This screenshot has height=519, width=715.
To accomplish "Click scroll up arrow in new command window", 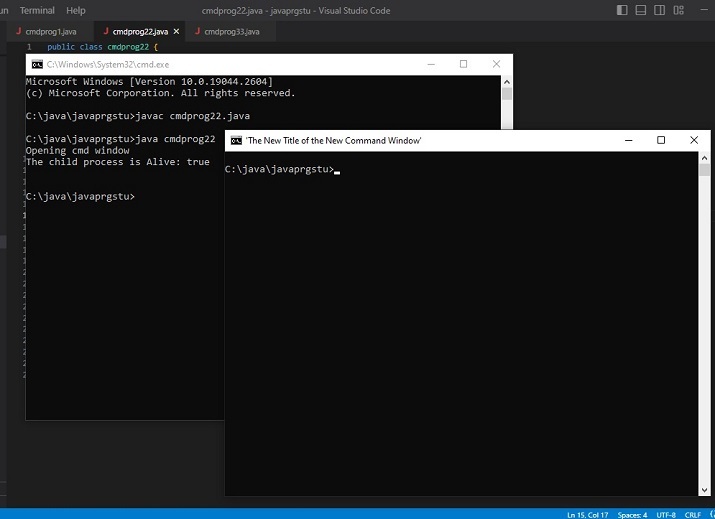I will pyautogui.click(x=705, y=158).
